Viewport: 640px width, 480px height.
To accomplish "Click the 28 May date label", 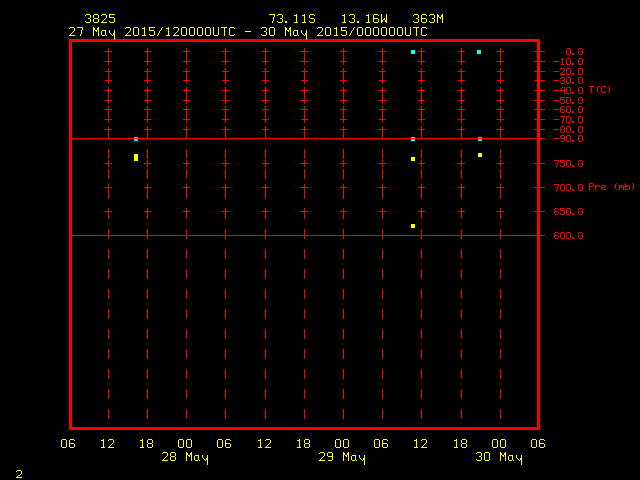I will tap(186, 458).
